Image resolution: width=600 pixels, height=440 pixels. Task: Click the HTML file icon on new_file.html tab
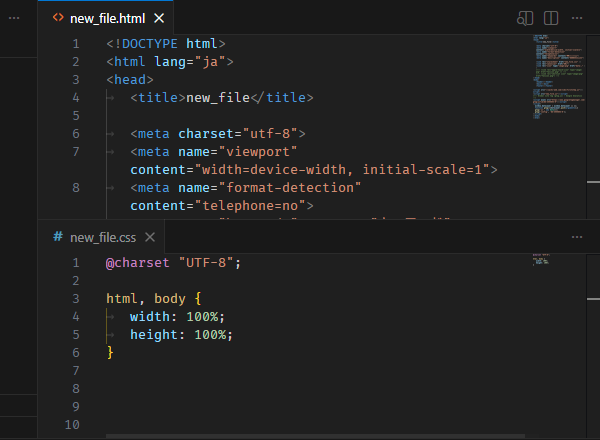click(57, 18)
